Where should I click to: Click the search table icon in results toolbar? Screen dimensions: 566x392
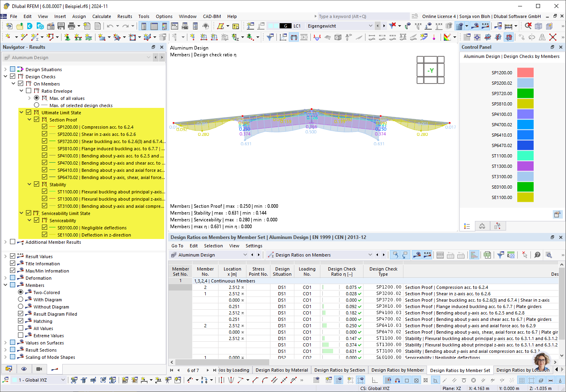tap(549, 255)
